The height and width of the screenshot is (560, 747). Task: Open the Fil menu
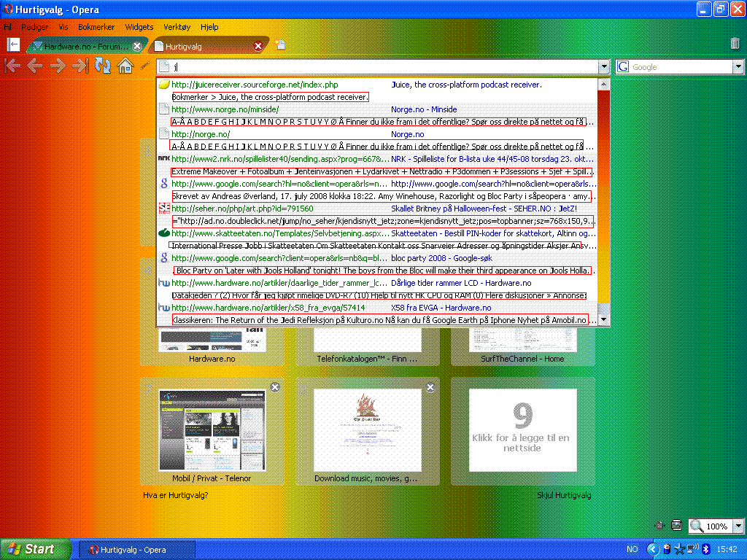tap(7, 27)
